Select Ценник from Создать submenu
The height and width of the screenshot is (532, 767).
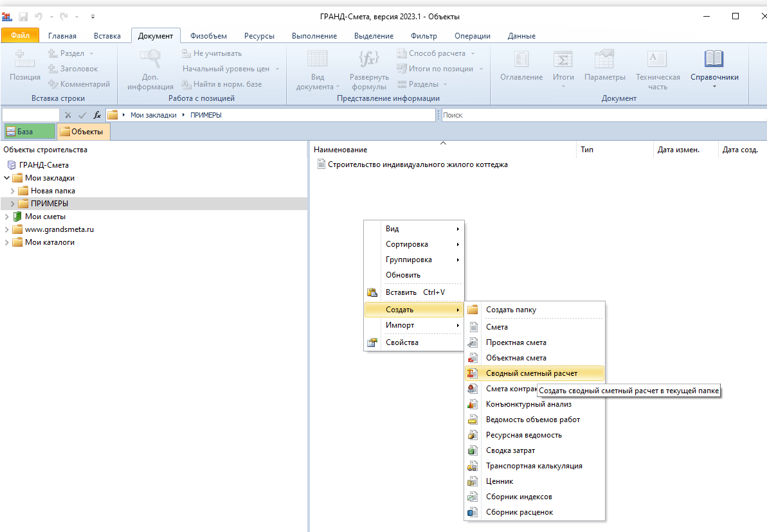tap(534, 481)
